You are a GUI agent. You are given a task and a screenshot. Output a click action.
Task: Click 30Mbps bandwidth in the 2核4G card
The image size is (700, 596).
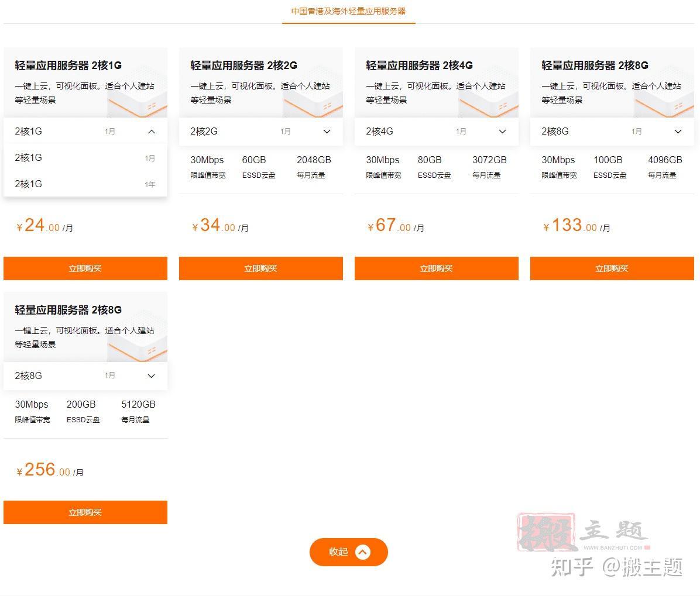(x=383, y=160)
